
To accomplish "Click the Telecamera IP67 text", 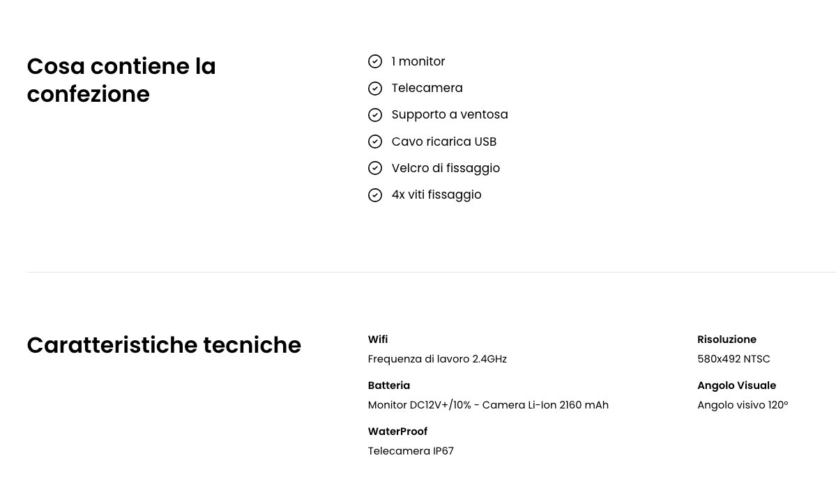I will click(411, 451).
